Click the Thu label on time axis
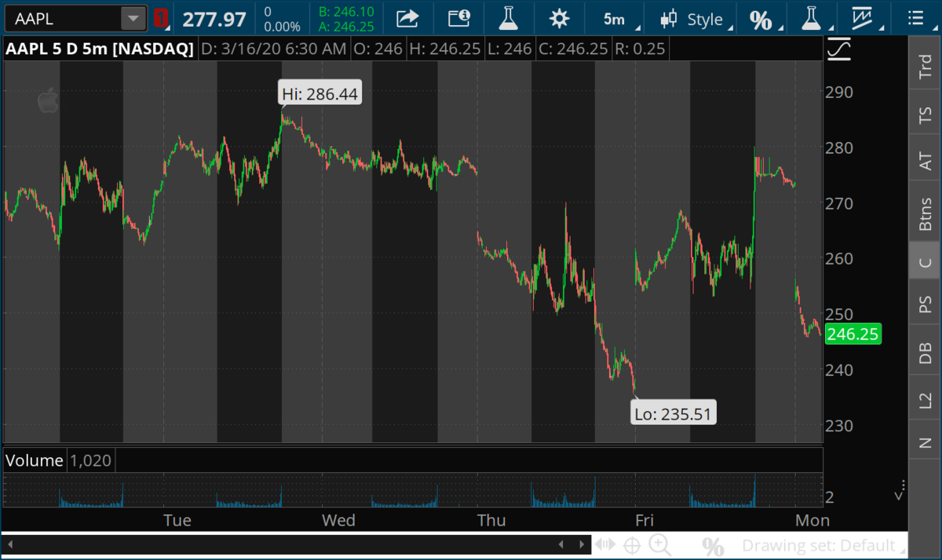This screenshot has width=942, height=560. click(492, 520)
